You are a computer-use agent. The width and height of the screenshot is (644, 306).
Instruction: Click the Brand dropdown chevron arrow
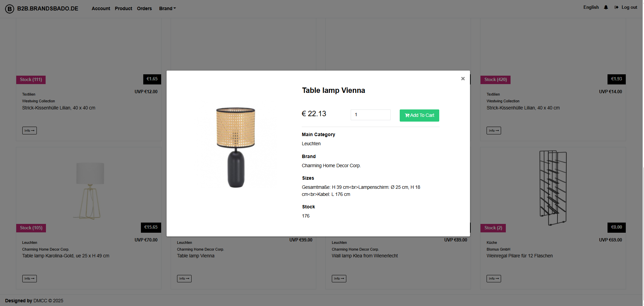pyautogui.click(x=175, y=8)
